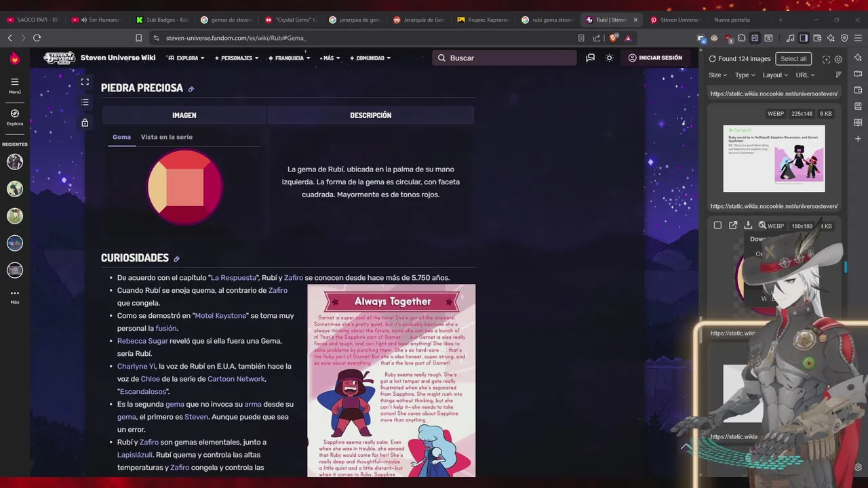Download the 180x180 WEBP image icon
This screenshot has height=488, width=868.
click(x=748, y=226)
